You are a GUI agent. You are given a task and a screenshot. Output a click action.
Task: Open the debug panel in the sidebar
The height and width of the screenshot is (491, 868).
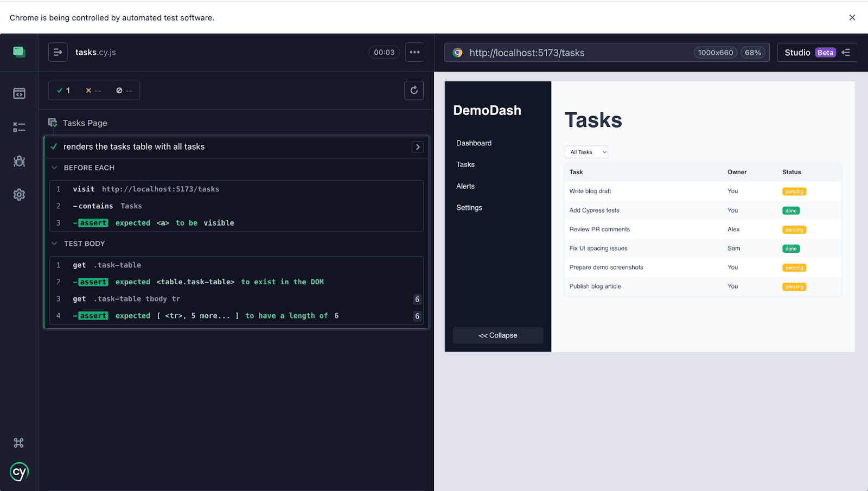(19, 161)
